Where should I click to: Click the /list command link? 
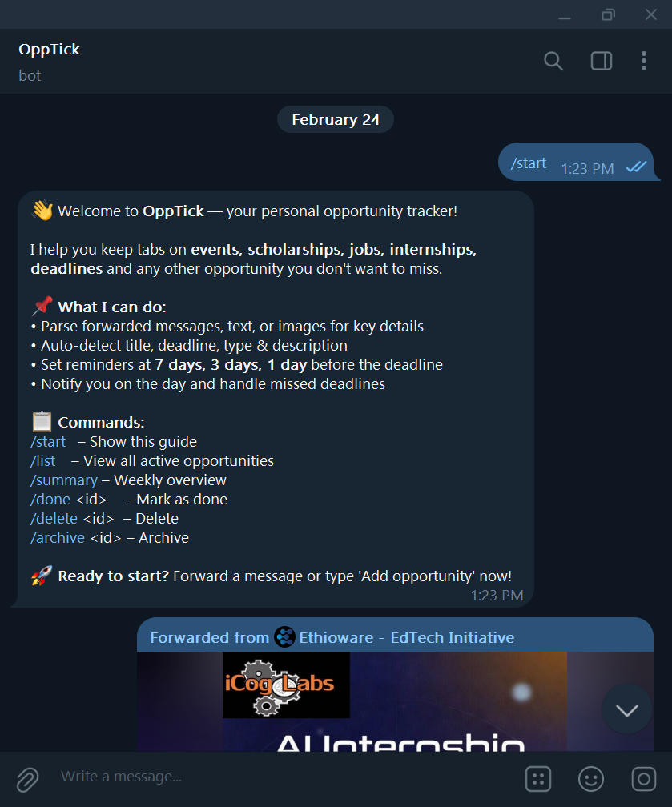click(x=42, y=460)
